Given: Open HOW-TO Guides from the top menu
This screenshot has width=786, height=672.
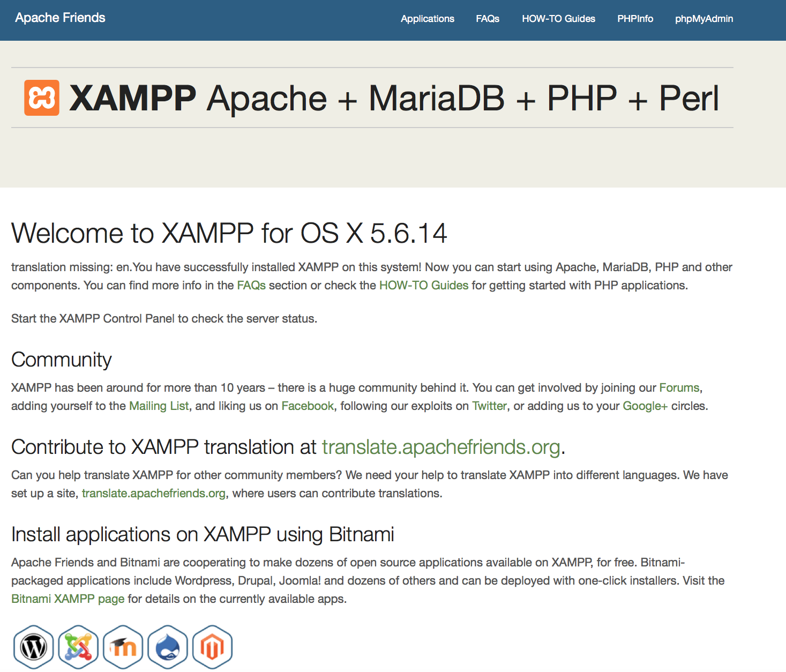Looking at the screenshot, I should [x=558, y=19].
